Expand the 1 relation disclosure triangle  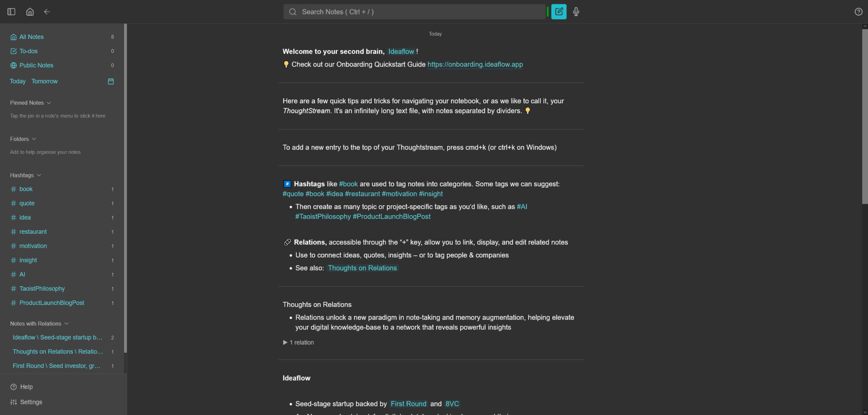[285, 343]
